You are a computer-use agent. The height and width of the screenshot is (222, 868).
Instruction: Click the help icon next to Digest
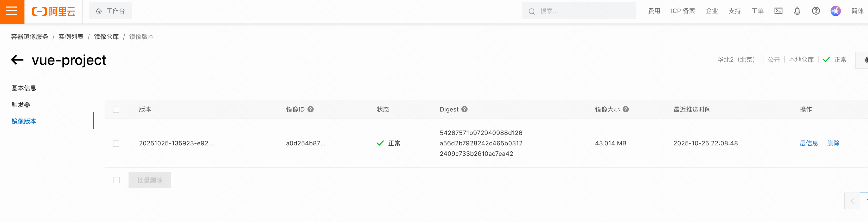464,109
